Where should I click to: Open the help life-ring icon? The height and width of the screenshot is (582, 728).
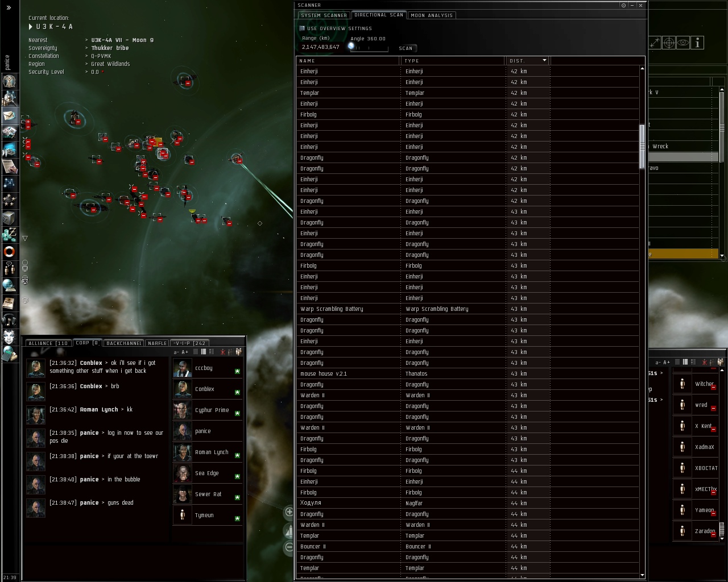coord(9,252)
